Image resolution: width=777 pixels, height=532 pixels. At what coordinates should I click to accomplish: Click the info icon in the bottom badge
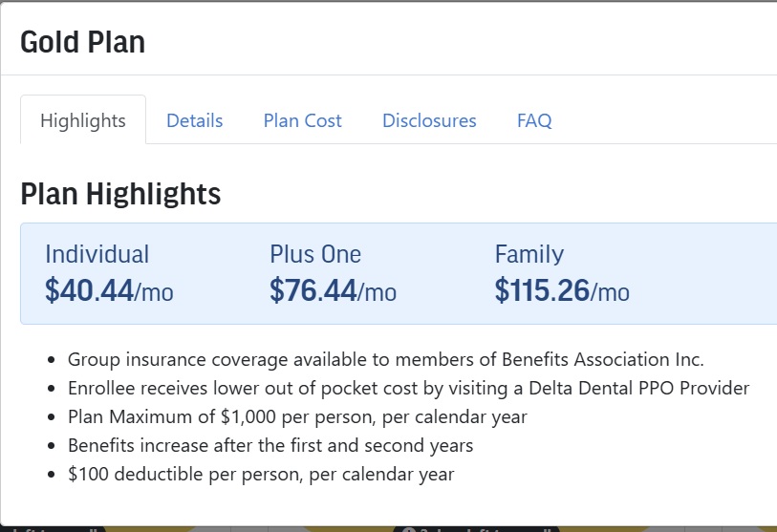pyautogui.click(x=408, y=529)
